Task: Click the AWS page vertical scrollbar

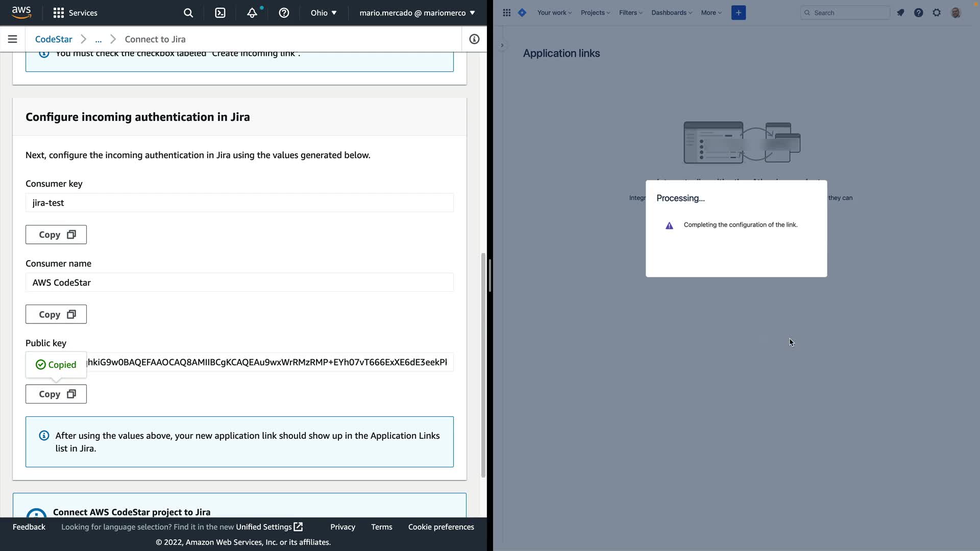Action: coord(483,365)
